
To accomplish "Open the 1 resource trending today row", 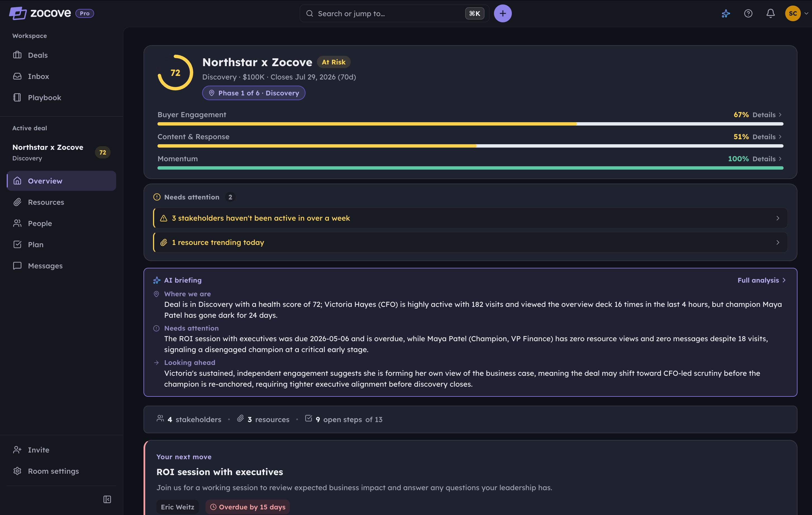I will pyautogui.click(x=470, y=242).
